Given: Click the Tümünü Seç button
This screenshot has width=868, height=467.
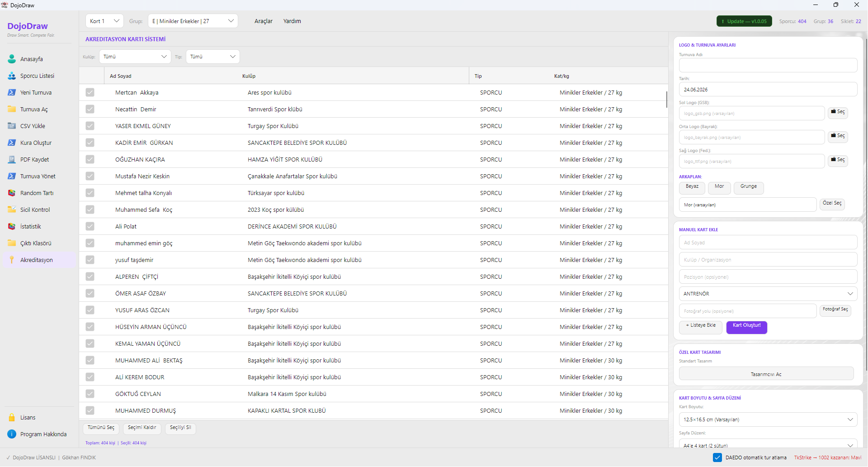Looking at the screenshot, I should pos(101,428).
